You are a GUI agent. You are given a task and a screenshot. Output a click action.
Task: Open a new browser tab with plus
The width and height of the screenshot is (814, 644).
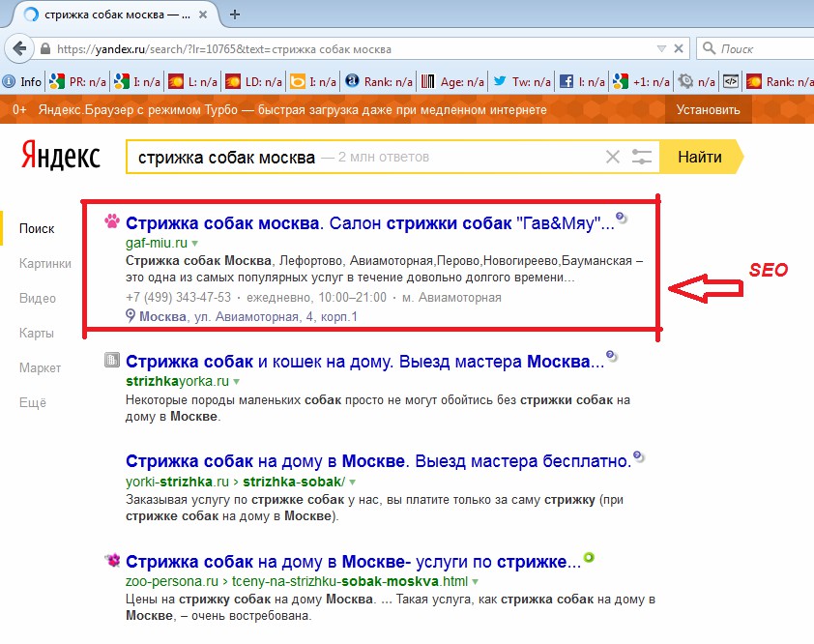[x=235, y=15]
